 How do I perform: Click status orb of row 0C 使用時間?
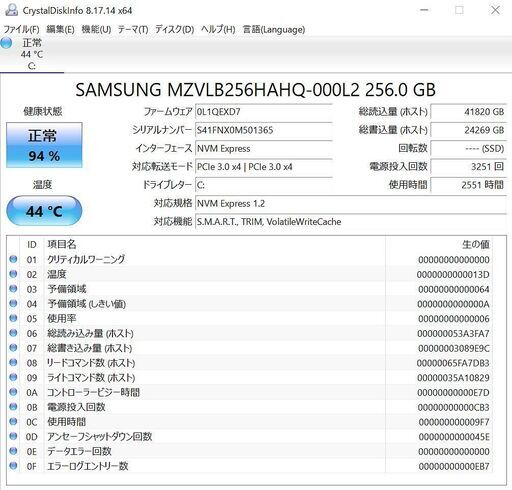[x=13, y=421]
